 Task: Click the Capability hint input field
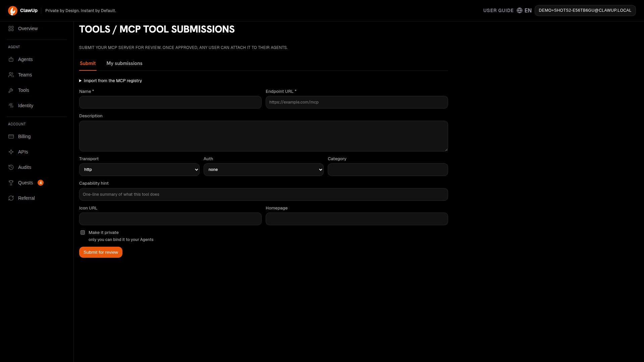click(264, 194)
